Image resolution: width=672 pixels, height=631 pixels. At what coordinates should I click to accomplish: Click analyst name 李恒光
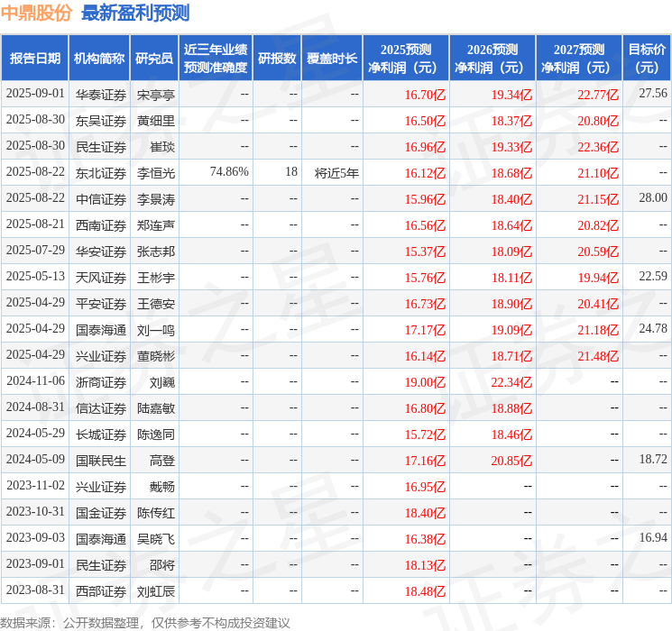tap(155, 172)
